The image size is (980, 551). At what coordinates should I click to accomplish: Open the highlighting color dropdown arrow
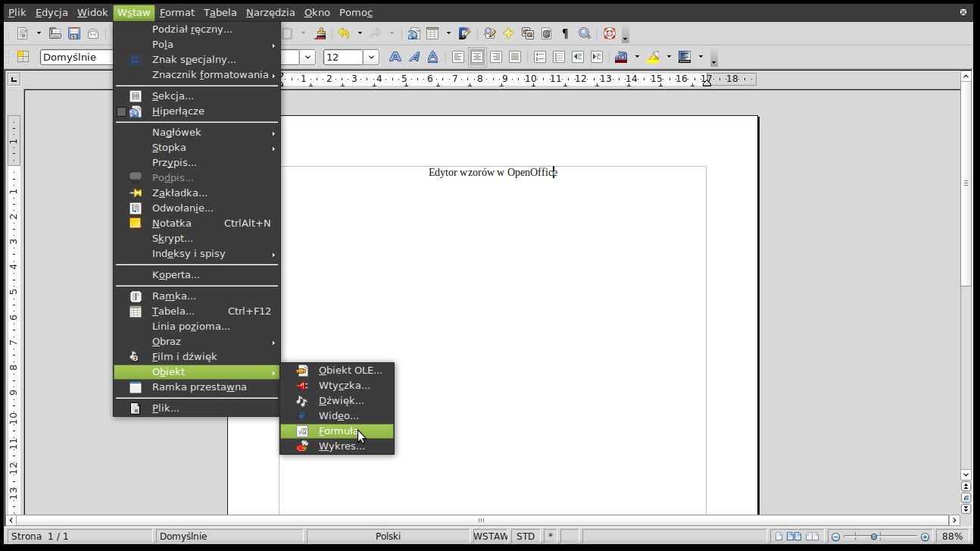[669, 57]
